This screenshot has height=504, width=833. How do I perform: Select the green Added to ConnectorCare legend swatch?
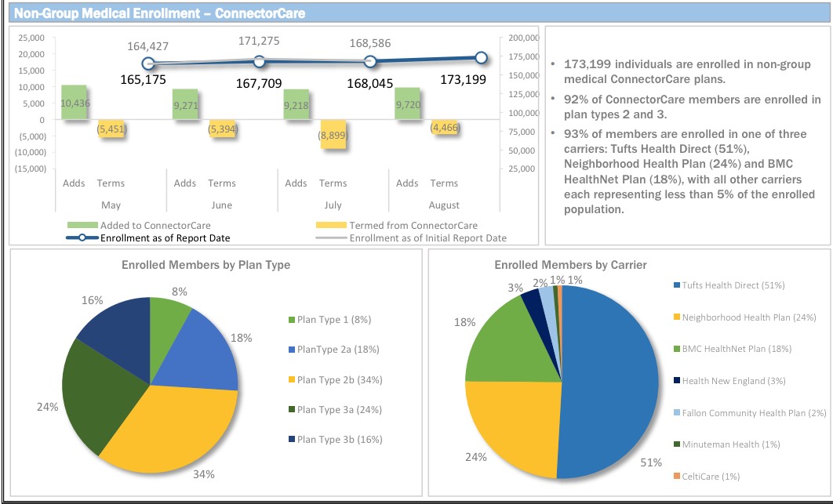click(x=82, y=226)
